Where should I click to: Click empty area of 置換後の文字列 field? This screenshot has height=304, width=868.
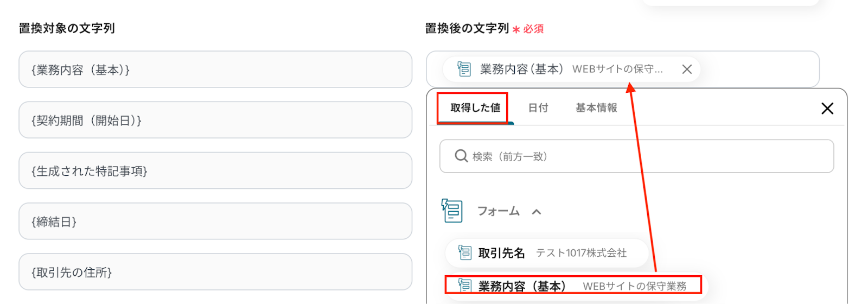pyautogui.click(x=759, y=69)
